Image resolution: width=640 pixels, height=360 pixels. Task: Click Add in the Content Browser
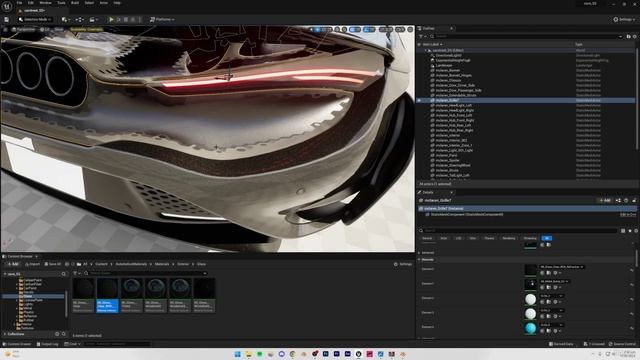tap(13, 264)
